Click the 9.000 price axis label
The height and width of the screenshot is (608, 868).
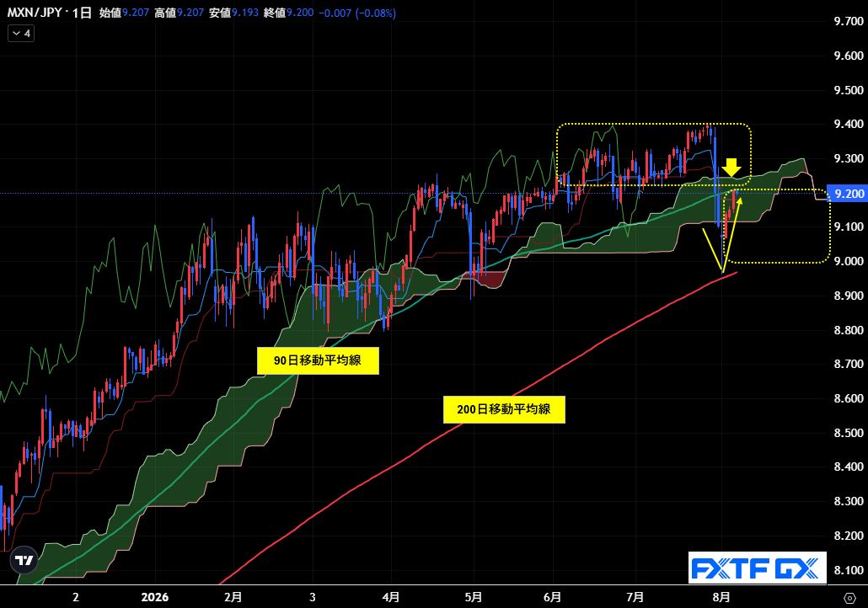point(849,261)
